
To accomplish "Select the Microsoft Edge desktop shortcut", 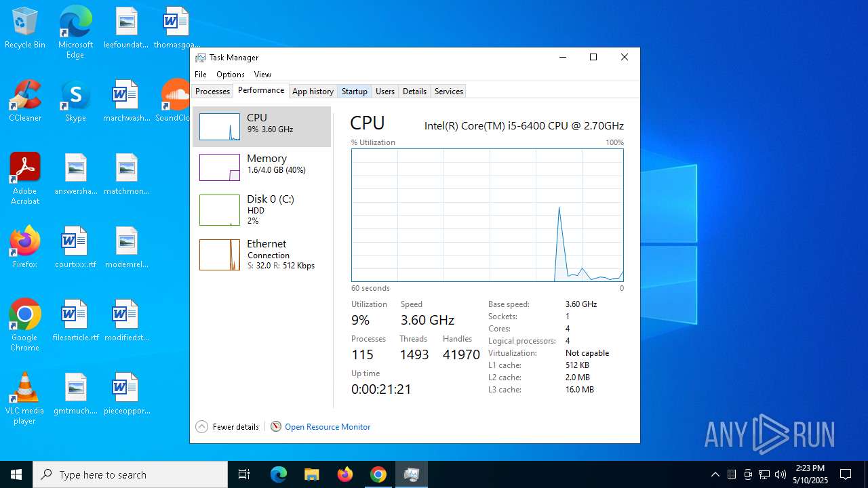I will click(x=75, y=33).
